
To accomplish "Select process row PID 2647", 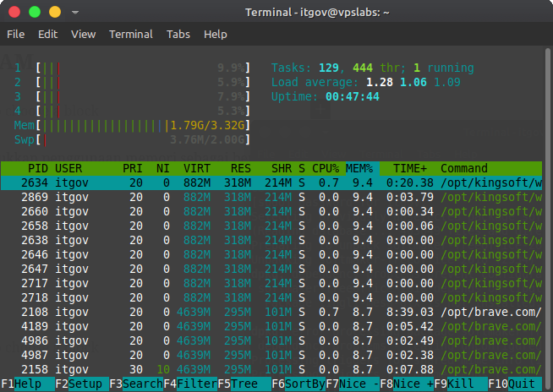I will pyautogui.click(x=271, y=269).
